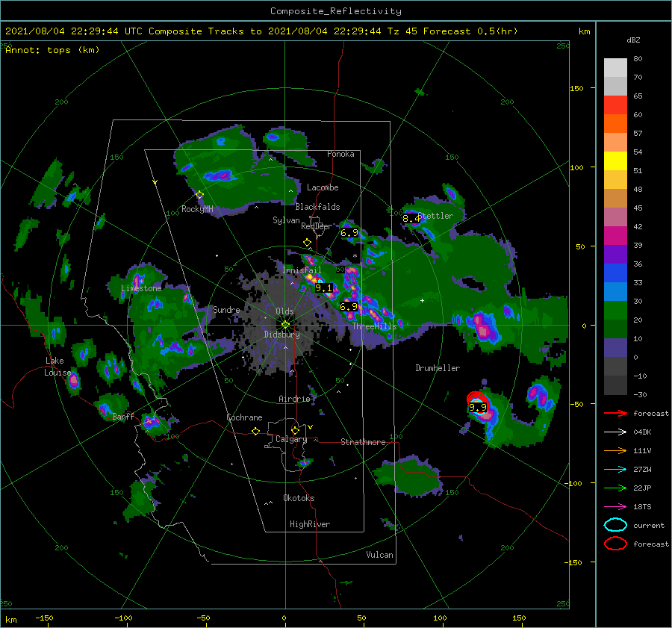Click the Sundre town label

coord(226,309)
